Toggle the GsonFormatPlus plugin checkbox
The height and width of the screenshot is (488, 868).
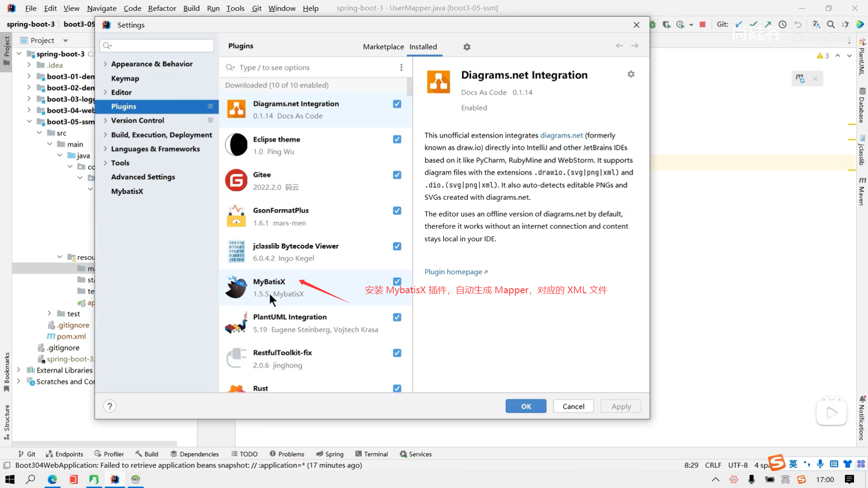397,211
